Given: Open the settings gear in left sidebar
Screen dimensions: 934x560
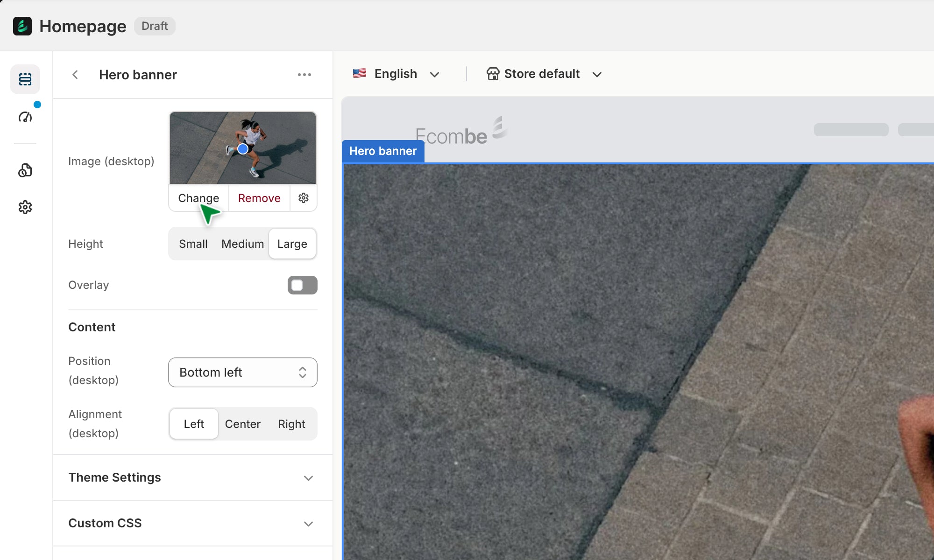Looking at the screenshot, I should point(25,207).
